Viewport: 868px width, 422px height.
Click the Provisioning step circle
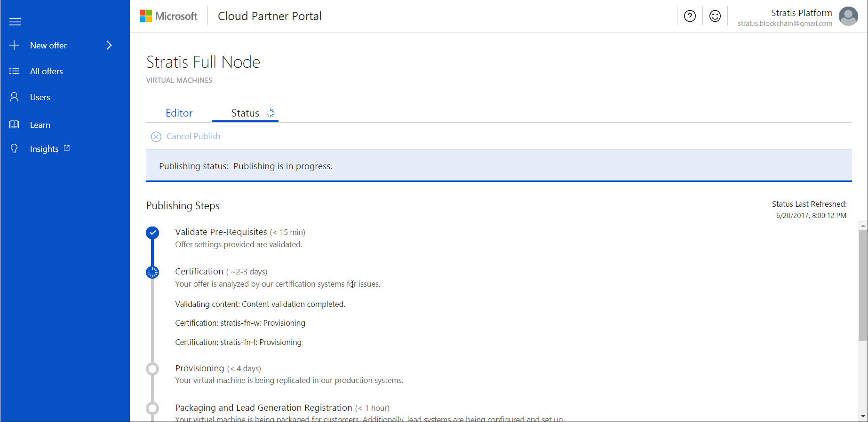pos(152,369)
